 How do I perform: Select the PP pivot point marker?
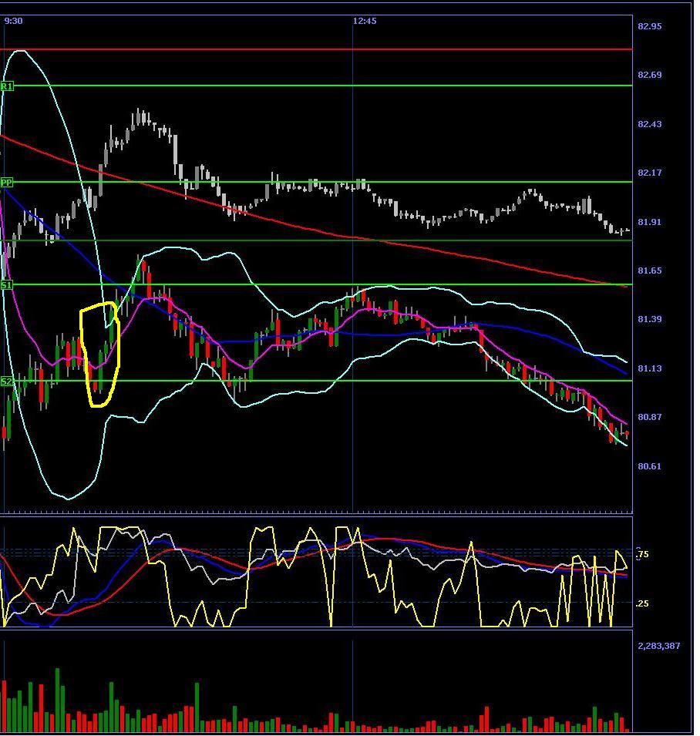pyautogui.click(x=7, y=183)
